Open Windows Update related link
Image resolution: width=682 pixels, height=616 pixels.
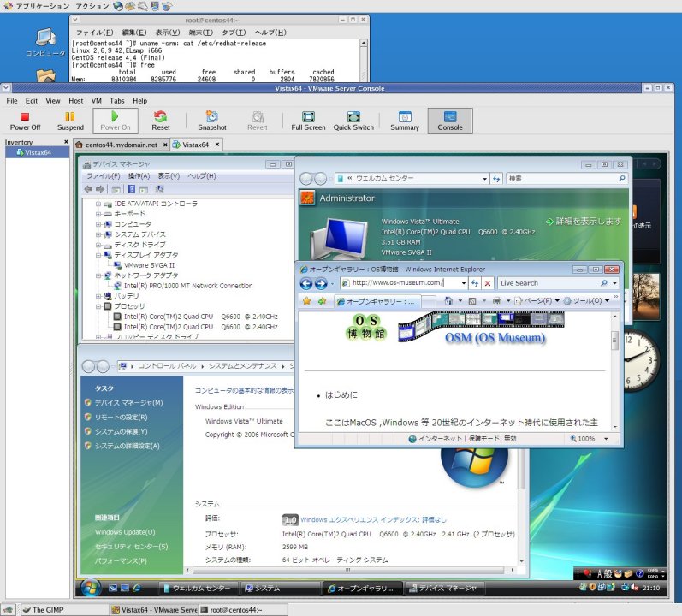click(x=125, y=532)
